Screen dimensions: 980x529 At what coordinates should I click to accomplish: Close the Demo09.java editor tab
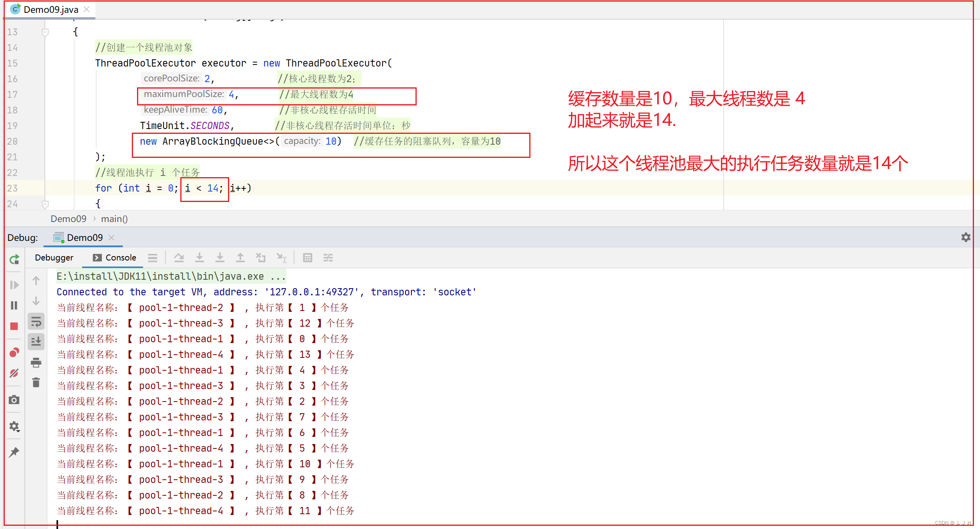[x=87, y=9]
